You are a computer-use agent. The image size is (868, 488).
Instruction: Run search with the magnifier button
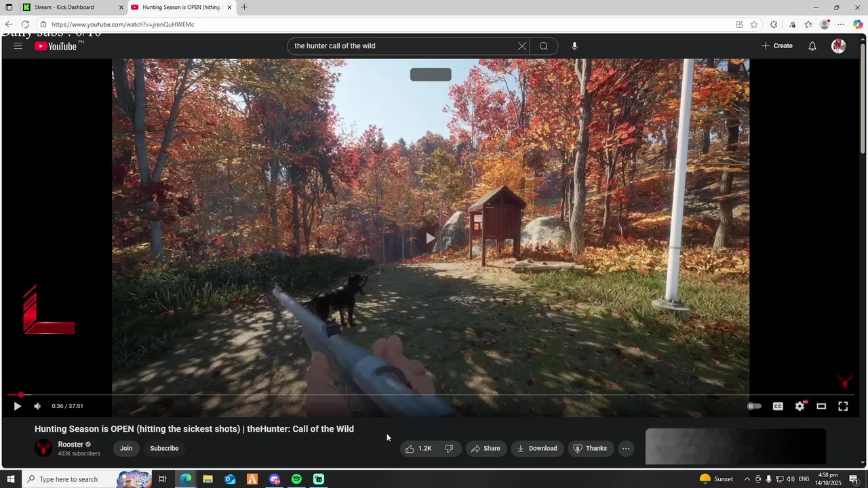coord(544,46)
